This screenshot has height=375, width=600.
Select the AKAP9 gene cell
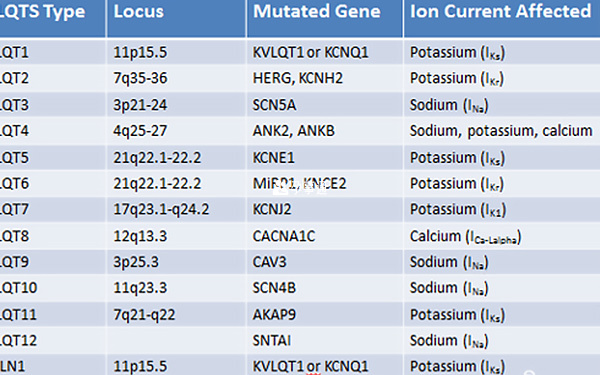pyautogui.click(x=324, y=315)
